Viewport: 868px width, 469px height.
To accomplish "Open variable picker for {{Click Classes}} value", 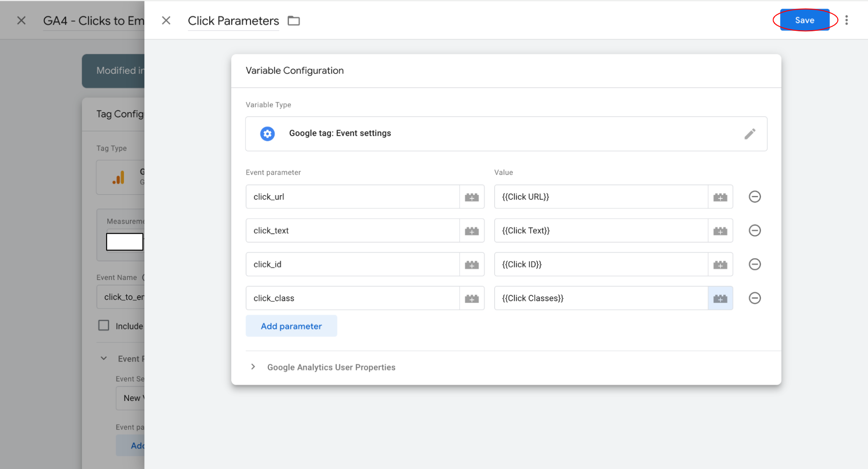I will coord(720,299).
